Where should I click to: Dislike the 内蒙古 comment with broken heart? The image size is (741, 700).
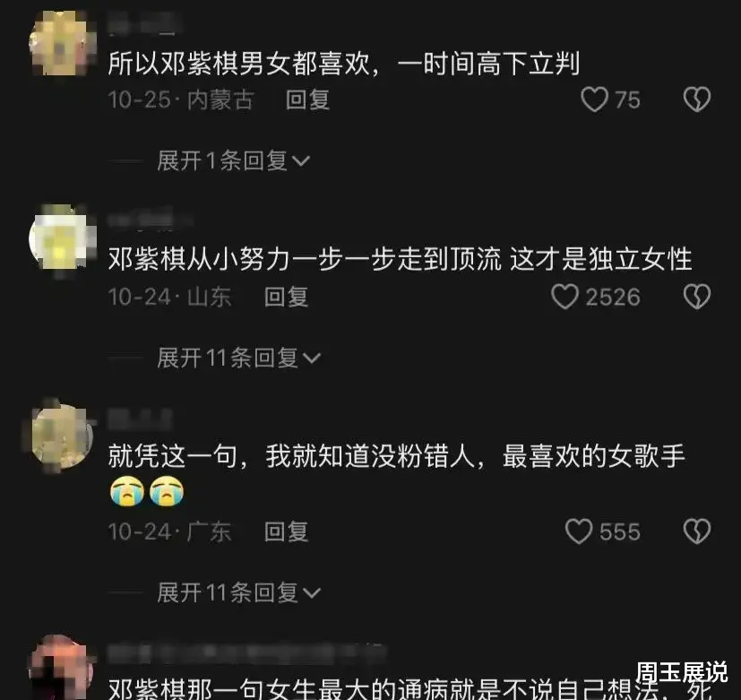(x=697, y=99)
